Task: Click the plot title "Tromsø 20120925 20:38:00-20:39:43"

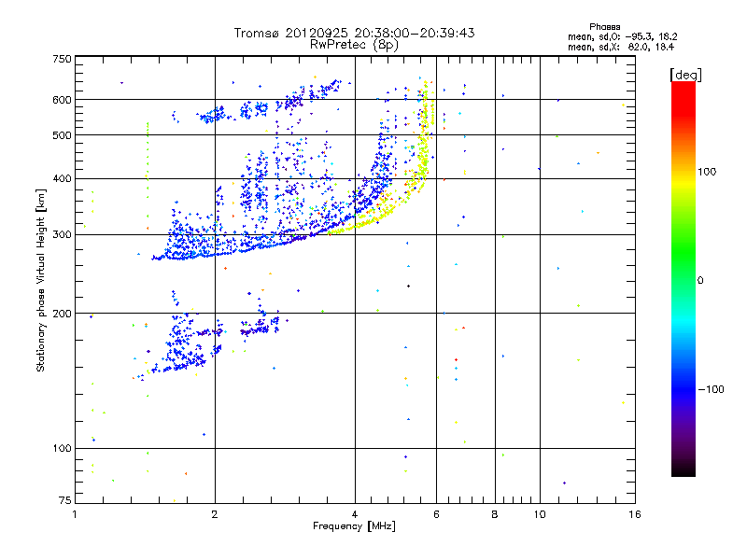Action: pos(354,33)
